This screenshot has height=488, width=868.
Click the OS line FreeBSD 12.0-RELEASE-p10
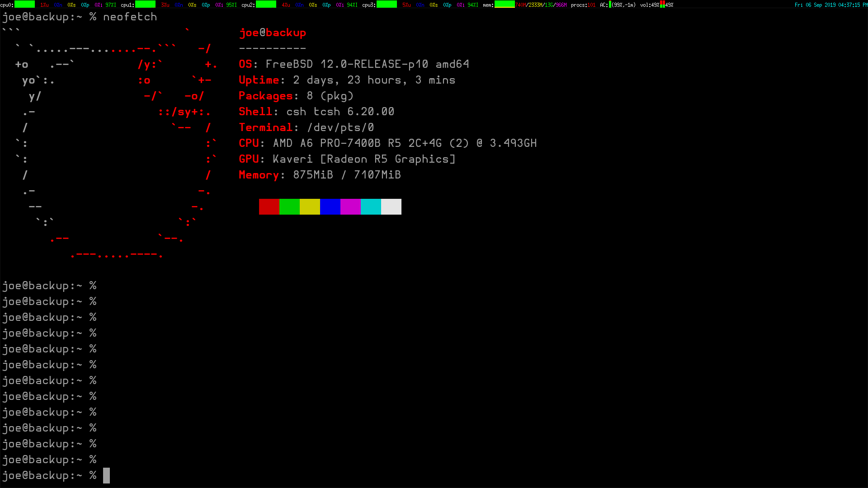354,64
